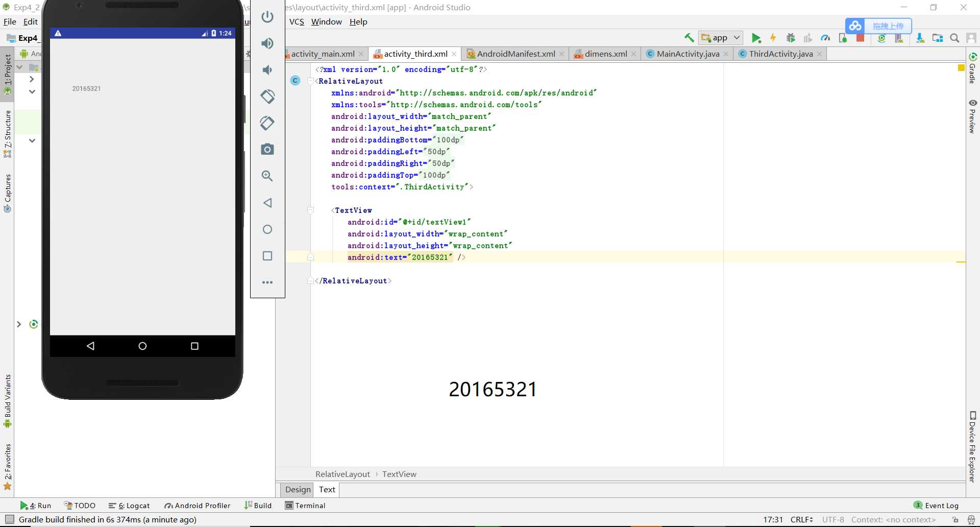
Task: Rotate emulator right icon
Action: (267, 123)
